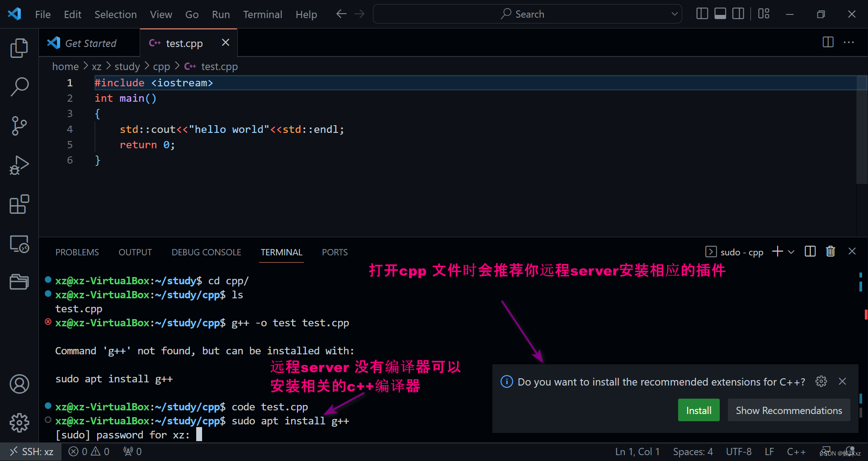Switch to the OUTPUT panel tab

click(135, 252)
